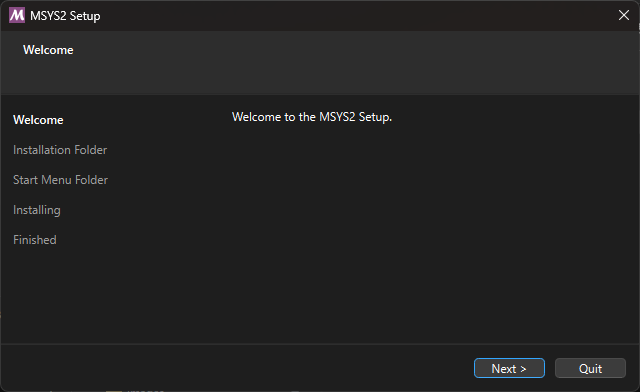Screen dimensions: 640x392
Task: Click the Welcome page header title
Action: click(48, 50)
